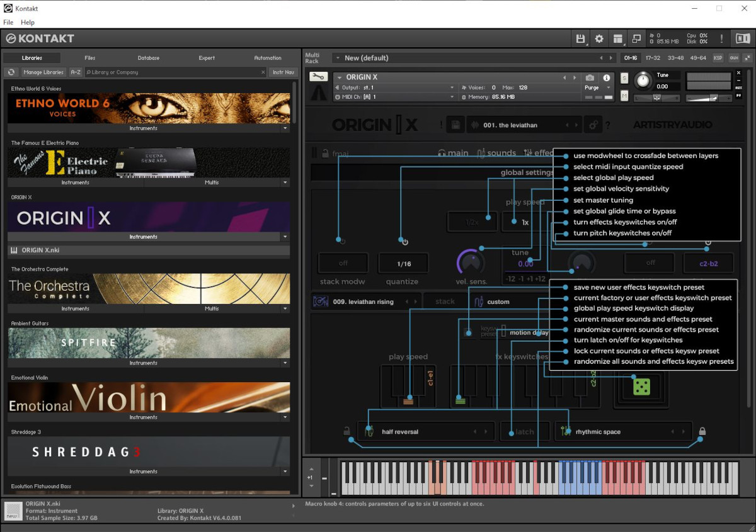756x532 pixels.
Task: Open Kontakt options gear icon
Action: 599,39
